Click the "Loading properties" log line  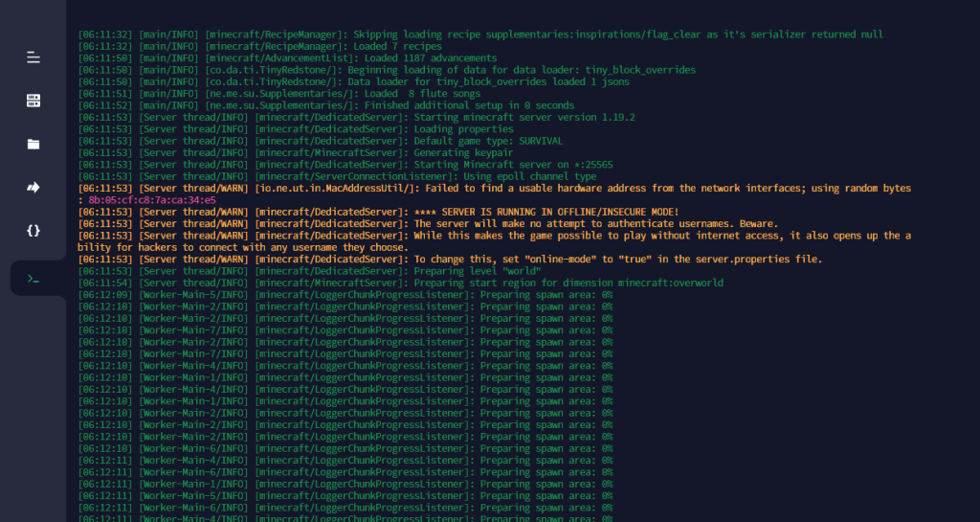tap(296, 129)
